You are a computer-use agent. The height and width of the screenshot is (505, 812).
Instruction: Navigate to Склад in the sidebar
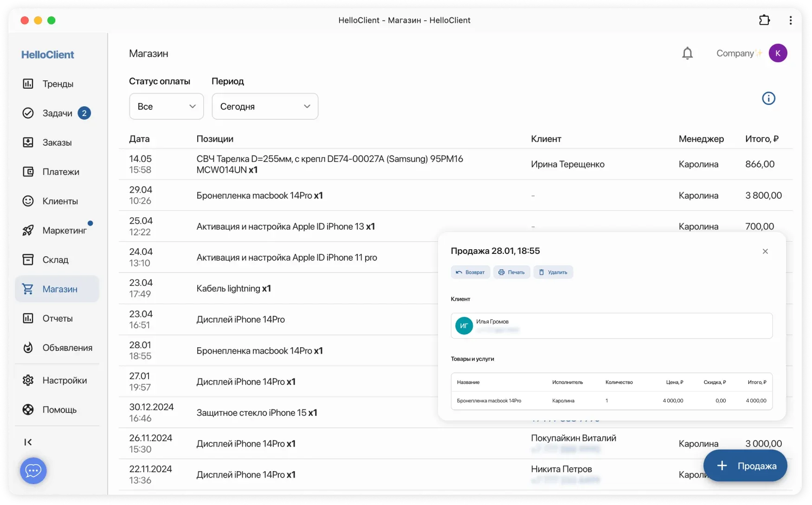point(55,260)
